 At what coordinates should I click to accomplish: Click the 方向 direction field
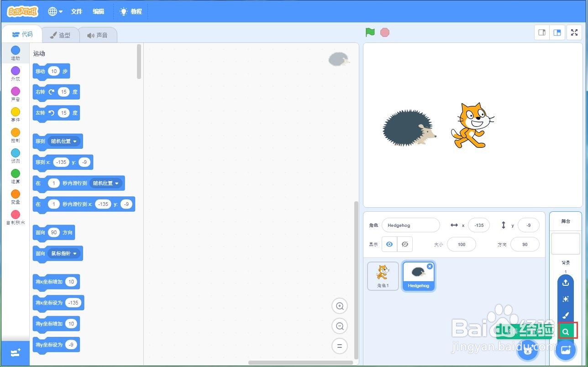click(x=525, y=245)
